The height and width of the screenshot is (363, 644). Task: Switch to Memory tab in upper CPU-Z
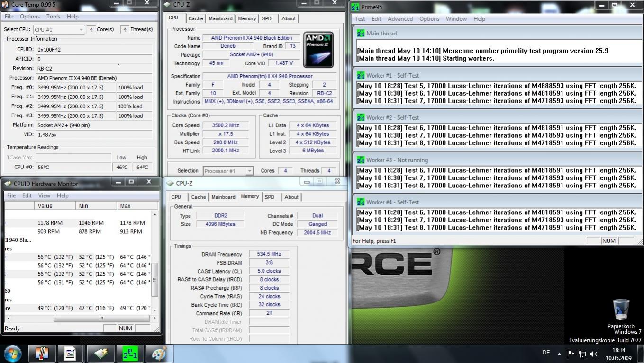tap(247, 18)
